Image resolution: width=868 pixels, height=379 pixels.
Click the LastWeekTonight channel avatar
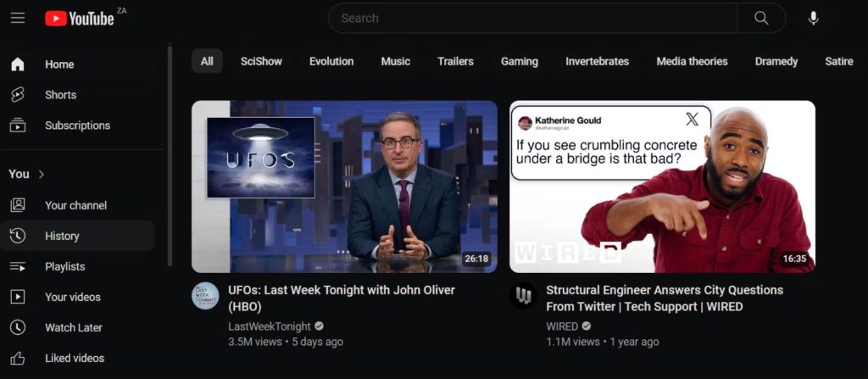tap(205, 296)
